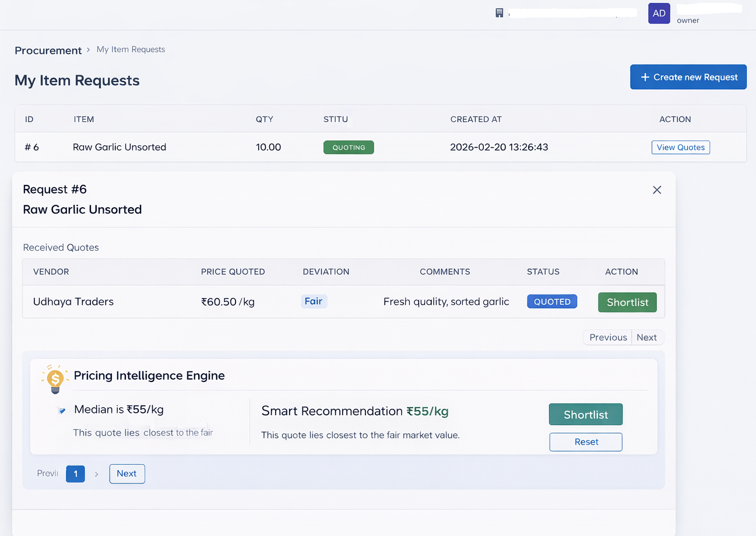756x536 pixels.
Task: Go to Next page of received quotes
Action: 647,337
